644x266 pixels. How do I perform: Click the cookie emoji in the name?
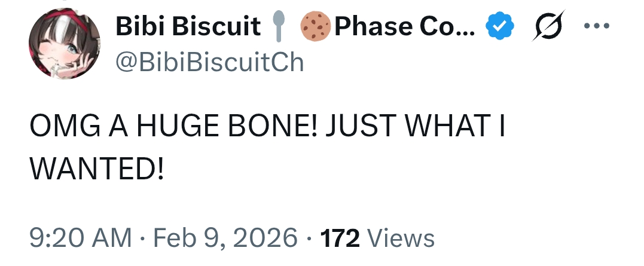click(x=316, y=26)
